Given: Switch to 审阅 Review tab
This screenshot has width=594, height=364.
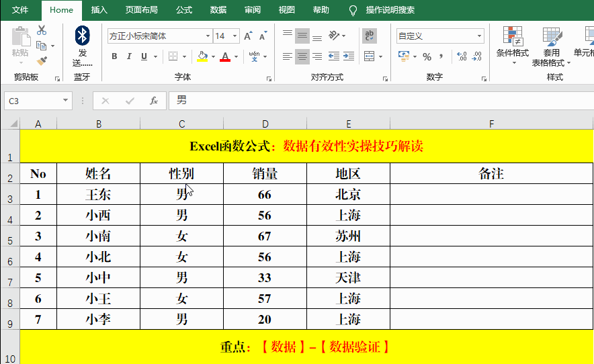Looking at the screenshot, I should click(x=252, y=10).
